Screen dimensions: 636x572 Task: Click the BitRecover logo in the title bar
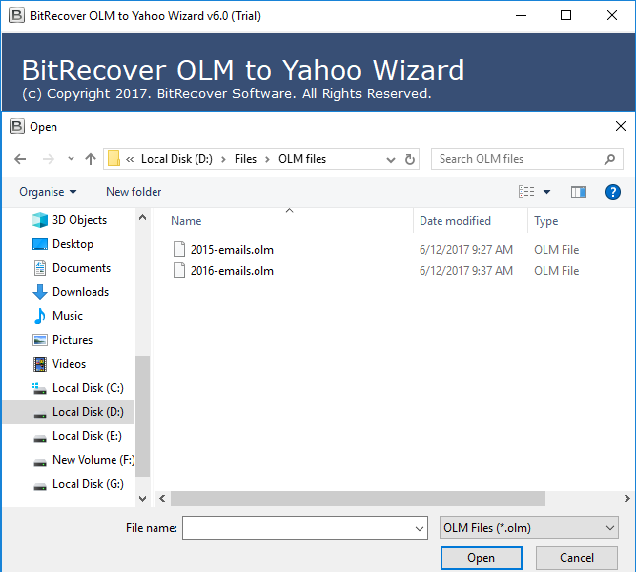tap(17, 16)
